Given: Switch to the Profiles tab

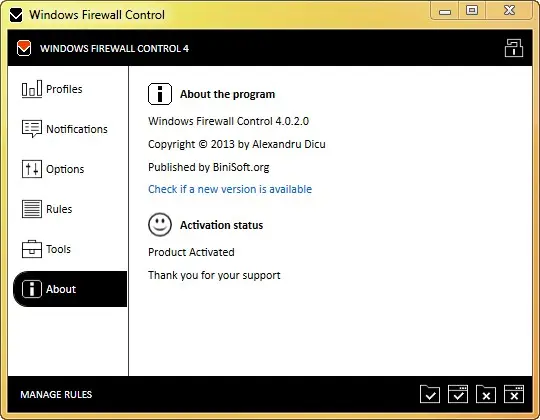Looking at the screenshot, I should 64,89.
